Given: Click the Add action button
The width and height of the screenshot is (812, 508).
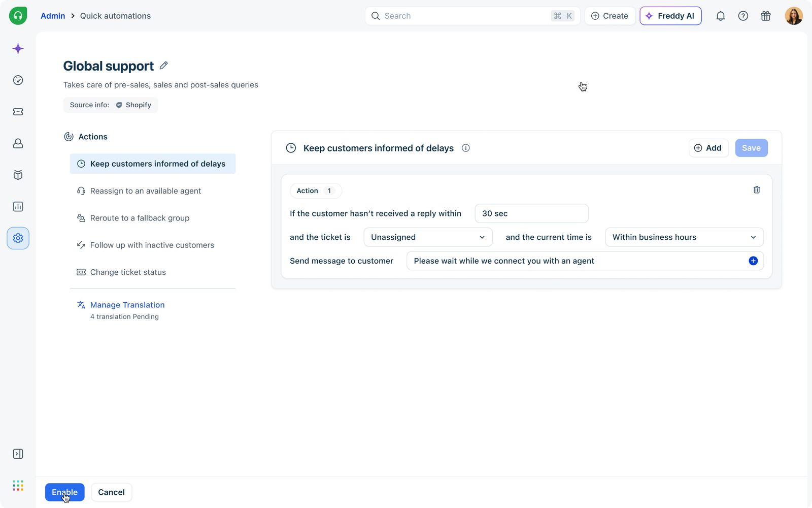Looking at the screenshot, I should pyautogui.click(x=708, y=148).
